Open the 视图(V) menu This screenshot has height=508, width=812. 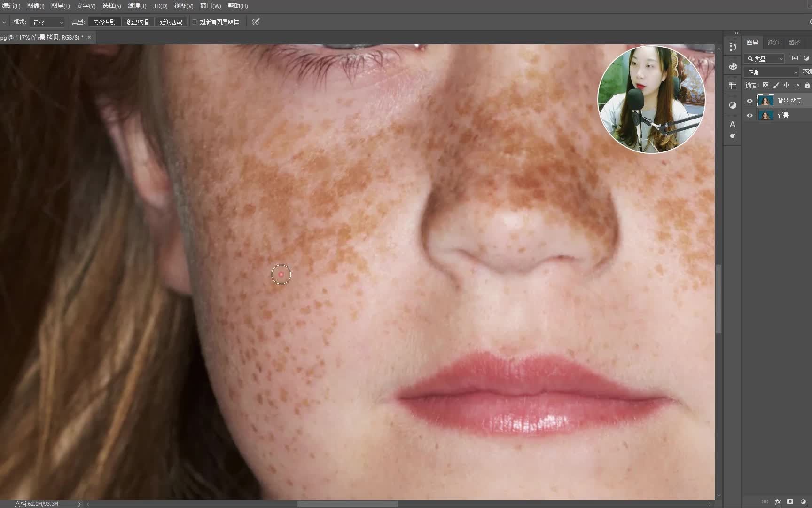click(184, 6)
